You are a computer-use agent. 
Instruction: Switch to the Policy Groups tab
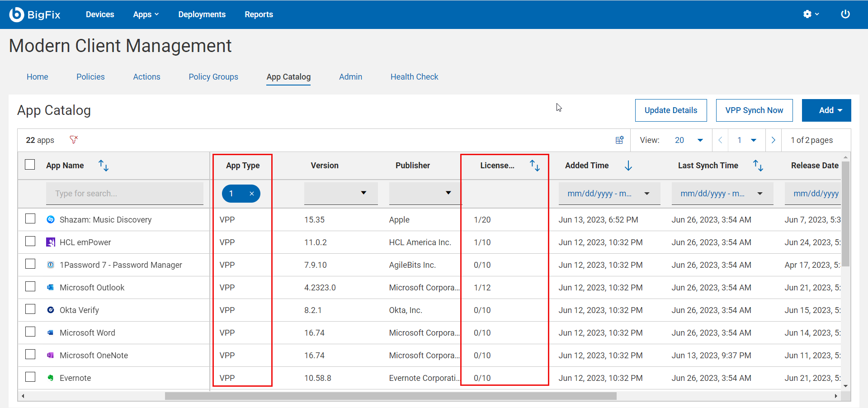tap(213, 77)
